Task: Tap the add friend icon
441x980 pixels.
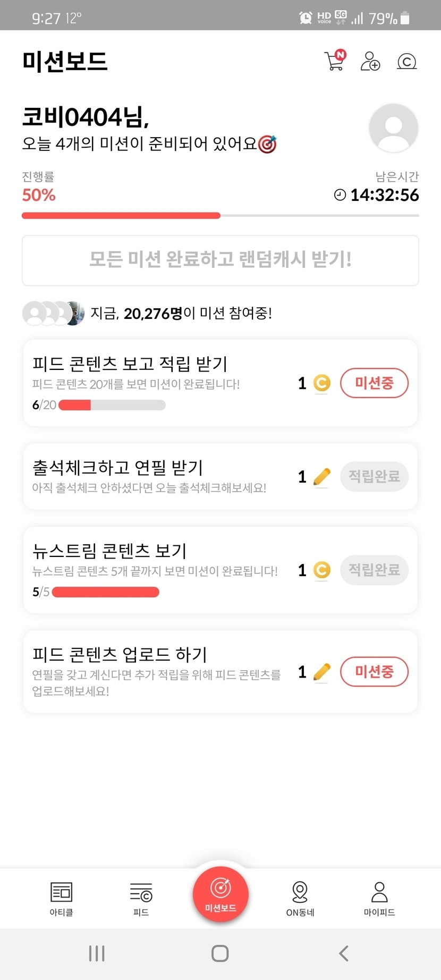Action: [x=370, y=61]
